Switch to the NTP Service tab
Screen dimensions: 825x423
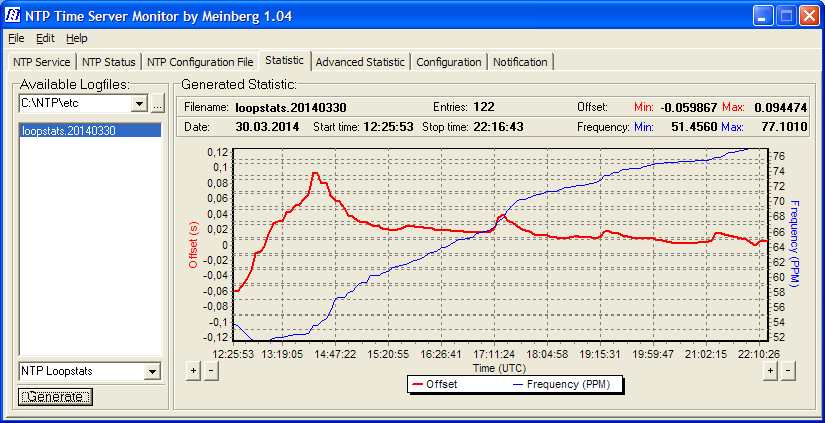[41, 62]
